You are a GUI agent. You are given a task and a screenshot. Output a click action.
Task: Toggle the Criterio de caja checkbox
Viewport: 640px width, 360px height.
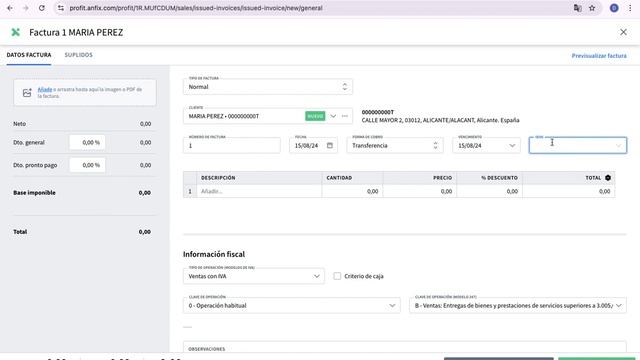click(337, 276)
